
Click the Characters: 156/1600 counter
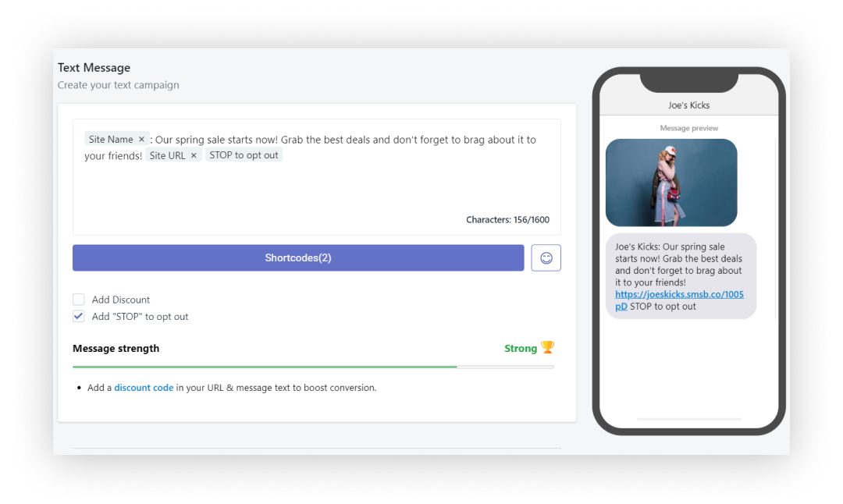(x=507, y=219)
